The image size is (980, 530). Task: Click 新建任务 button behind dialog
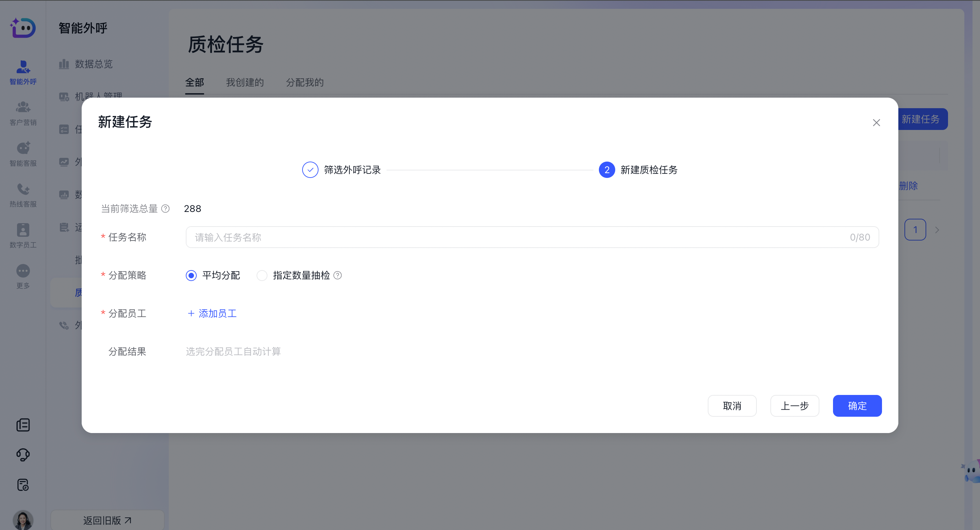pos(922,119)
